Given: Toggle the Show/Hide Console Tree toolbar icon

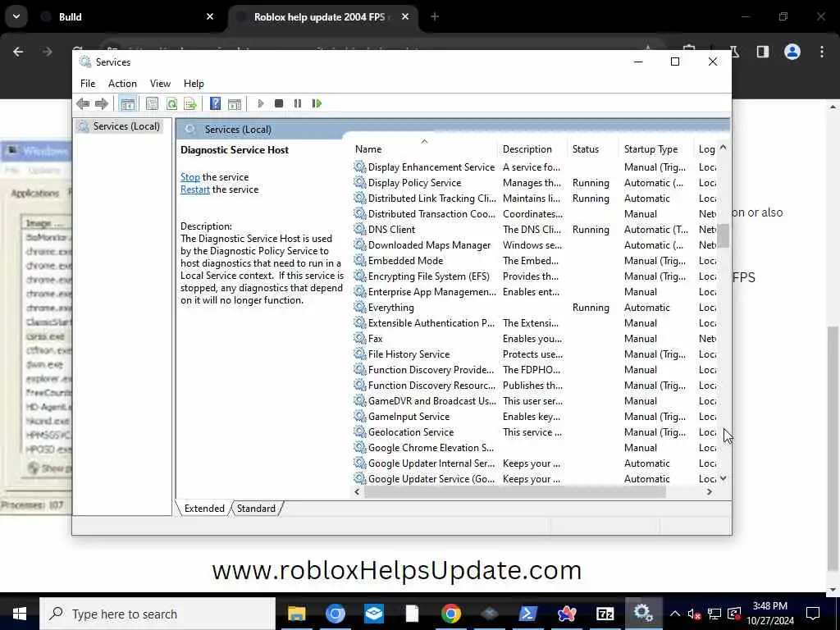Looking at the screenshot, I should pos(127,103).
